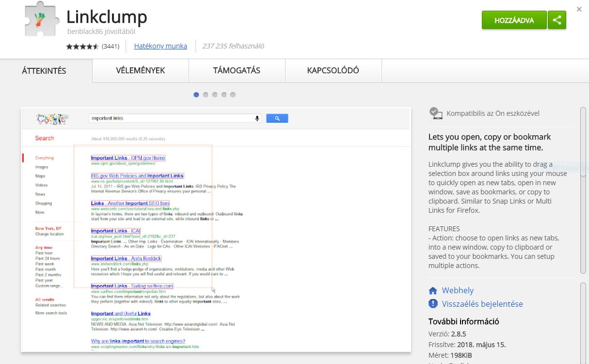Viewport: 589px width, 364px height.
Task: Click the Kompatibilis az Ön eszközével text
Action: 493,113
